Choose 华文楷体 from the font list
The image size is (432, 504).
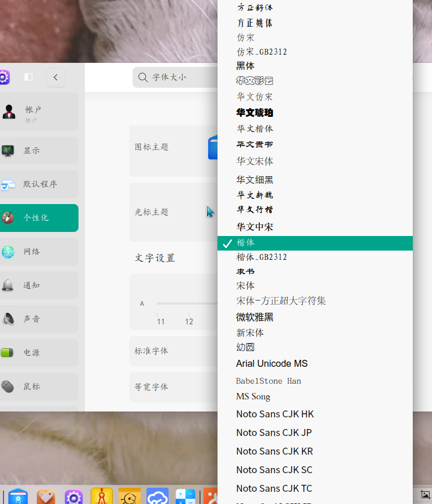[x=315, y=129]
